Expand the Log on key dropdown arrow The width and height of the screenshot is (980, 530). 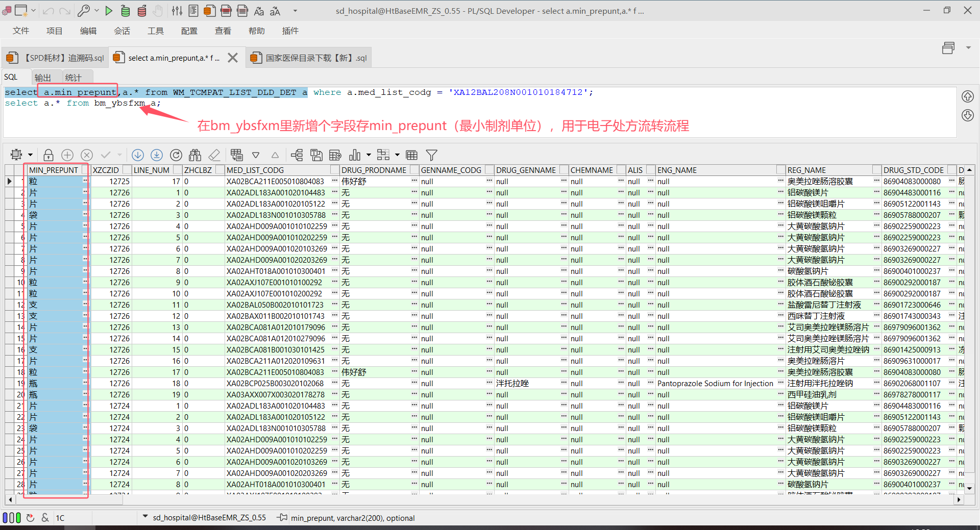(x=95, y=11)
